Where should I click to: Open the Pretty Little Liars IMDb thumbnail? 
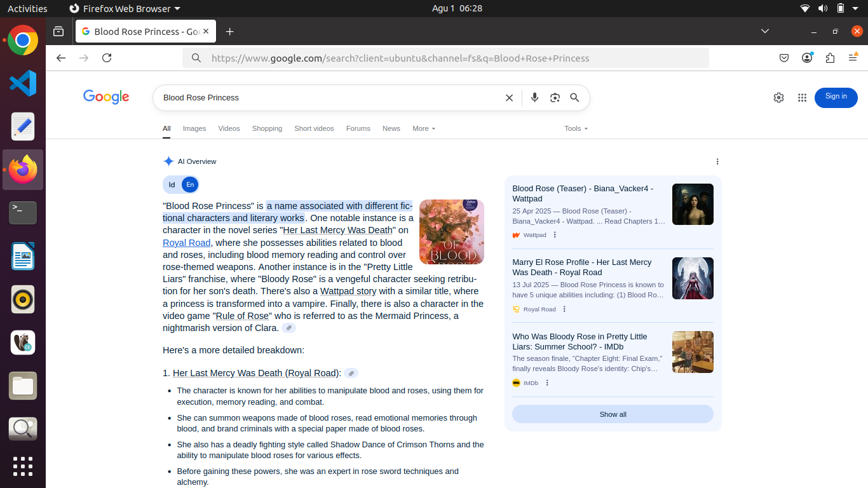click(x=693, y=352)
